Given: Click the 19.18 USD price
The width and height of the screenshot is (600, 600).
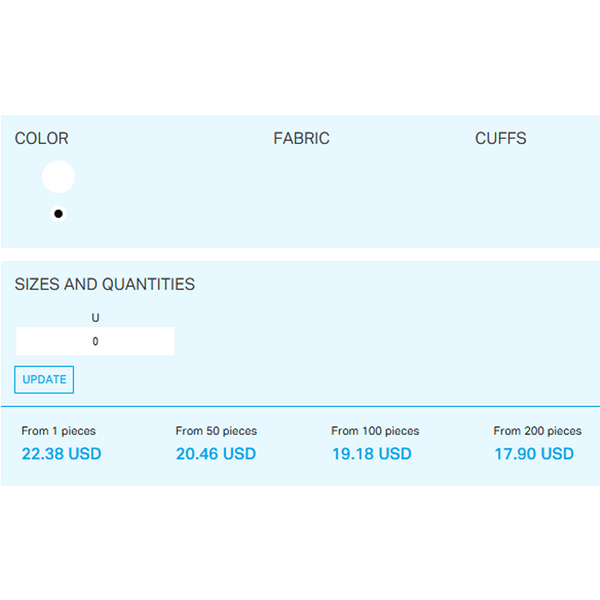Looking at the screenshot, I should (372, 454).
